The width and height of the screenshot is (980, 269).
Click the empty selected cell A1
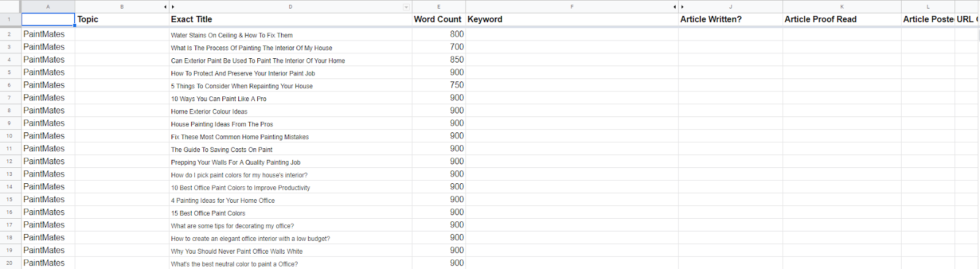[48, 20]
